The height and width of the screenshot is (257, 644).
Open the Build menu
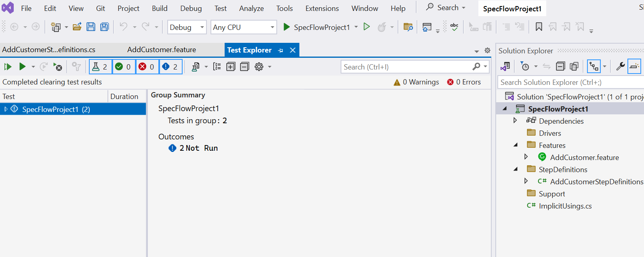(x=160, y=8)
